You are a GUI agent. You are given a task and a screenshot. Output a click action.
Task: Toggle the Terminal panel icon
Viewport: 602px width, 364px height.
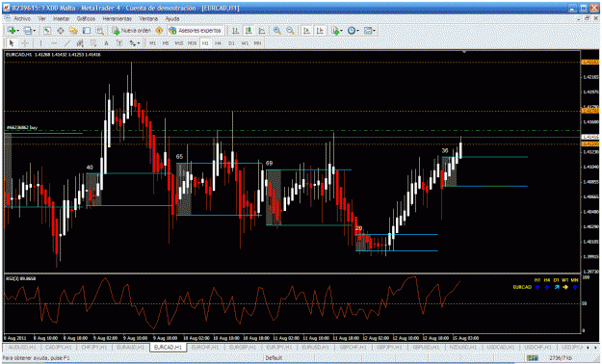[x=87, y=31]
